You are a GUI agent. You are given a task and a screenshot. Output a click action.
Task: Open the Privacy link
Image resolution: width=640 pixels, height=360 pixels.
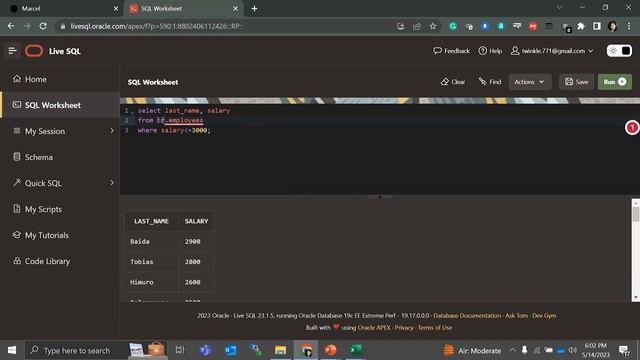[404, 327]
